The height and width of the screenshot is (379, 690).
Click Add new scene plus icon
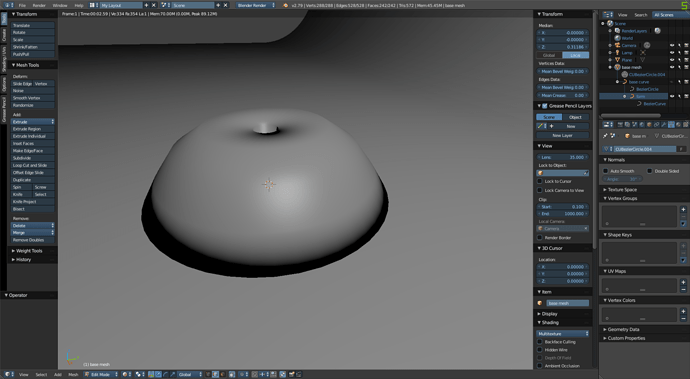[x=218, y=5]
